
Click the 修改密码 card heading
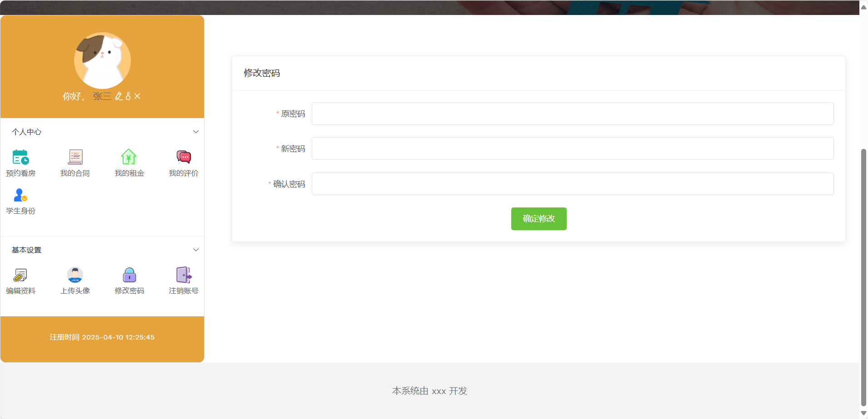[262, 73]
